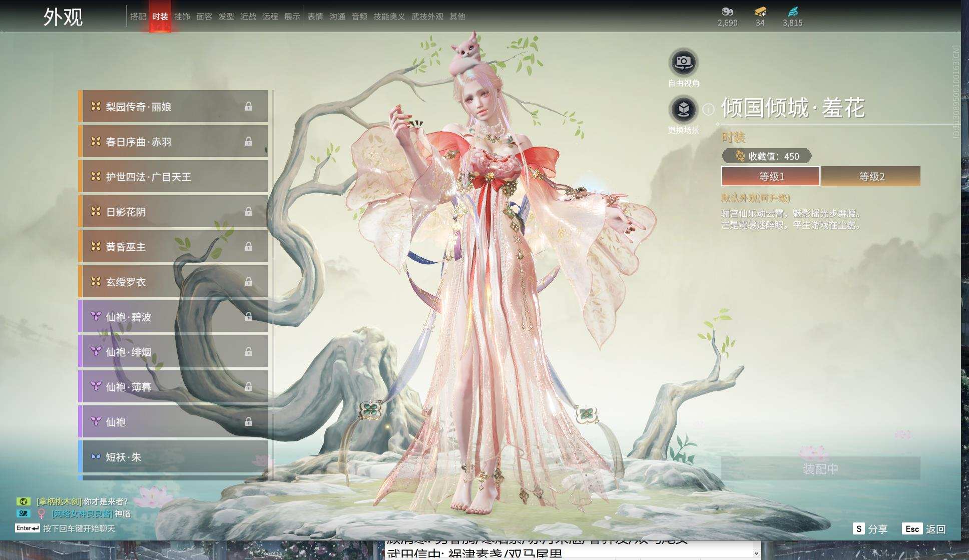
Task: Go to the 面容 tab
Action: click(204, 17)
